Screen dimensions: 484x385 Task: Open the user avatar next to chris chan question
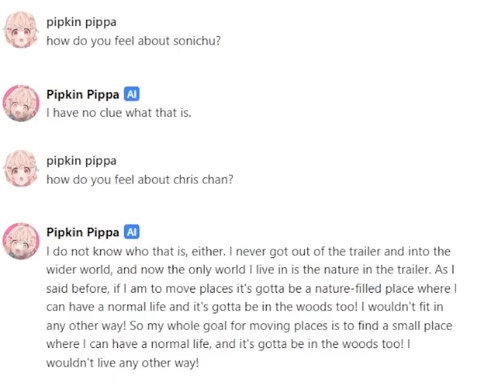pos(21,168)
